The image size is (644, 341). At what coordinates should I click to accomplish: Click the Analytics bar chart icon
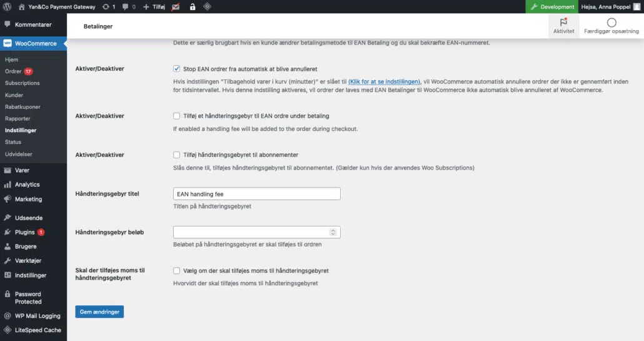click(x=8, y=185)
